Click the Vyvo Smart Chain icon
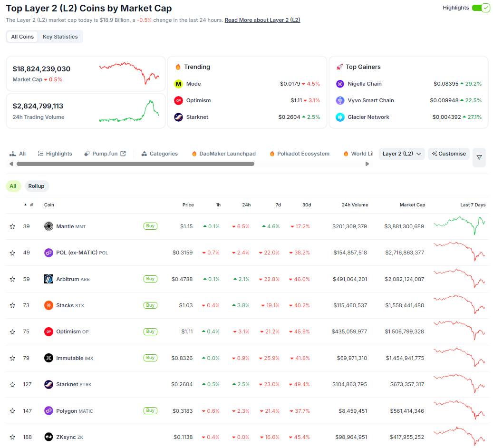This screenshot has width=493, height=448. point(340,100)
